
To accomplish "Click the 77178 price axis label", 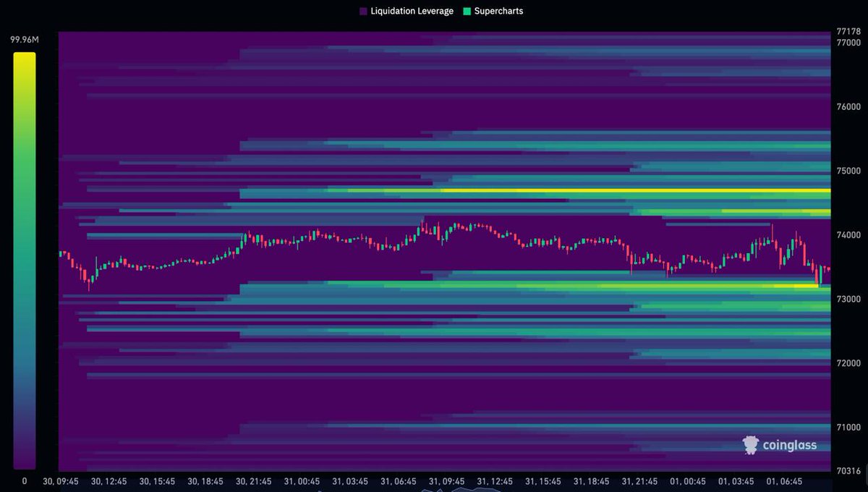I will [x=848, y=32].
